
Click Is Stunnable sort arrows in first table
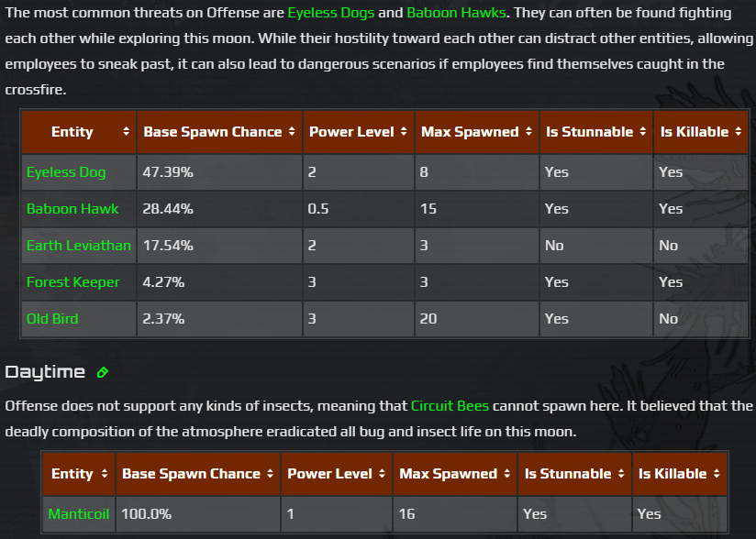pos(642,132)
